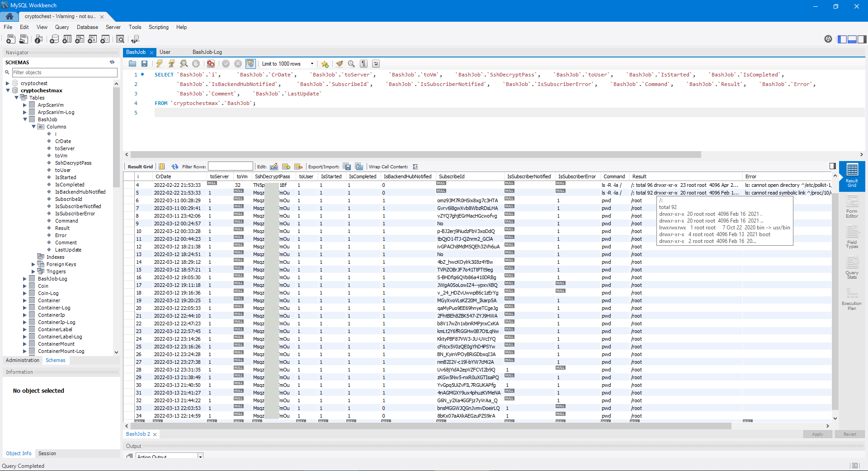This screenshot has width=868, height=471.
Task: Toggle auto-commit mode button
Action: coord(250,64)
